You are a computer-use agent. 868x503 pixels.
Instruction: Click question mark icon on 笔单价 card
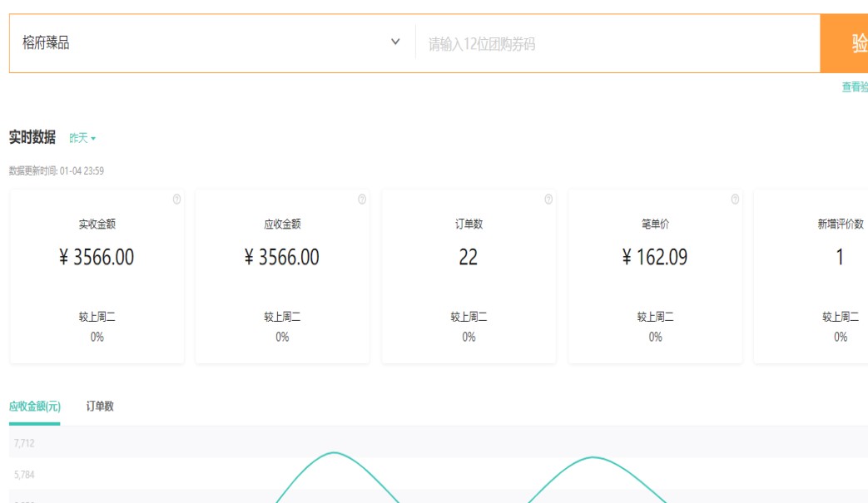(735, 200)
